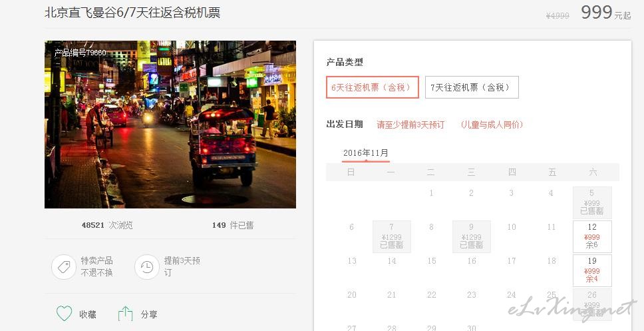Click sold-out date 7 priced ¥1299
The width and height of the screenshot is (644, 331).
coord(391,236)
